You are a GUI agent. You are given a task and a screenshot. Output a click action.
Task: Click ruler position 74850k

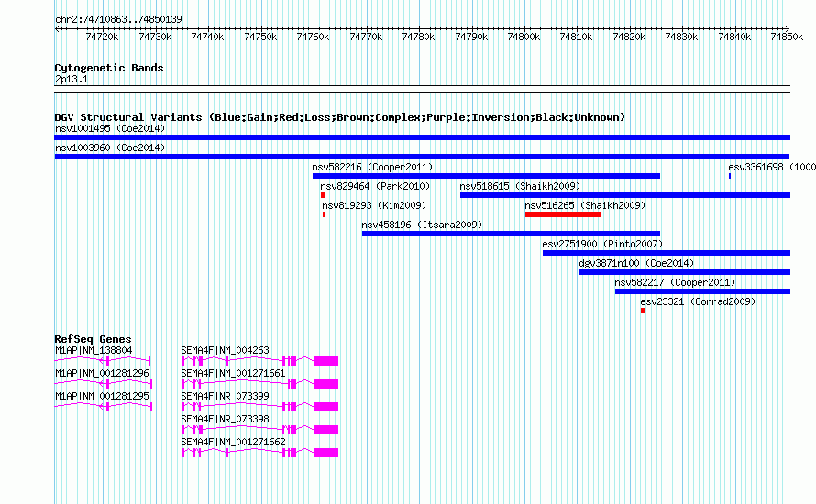(787, 37)
